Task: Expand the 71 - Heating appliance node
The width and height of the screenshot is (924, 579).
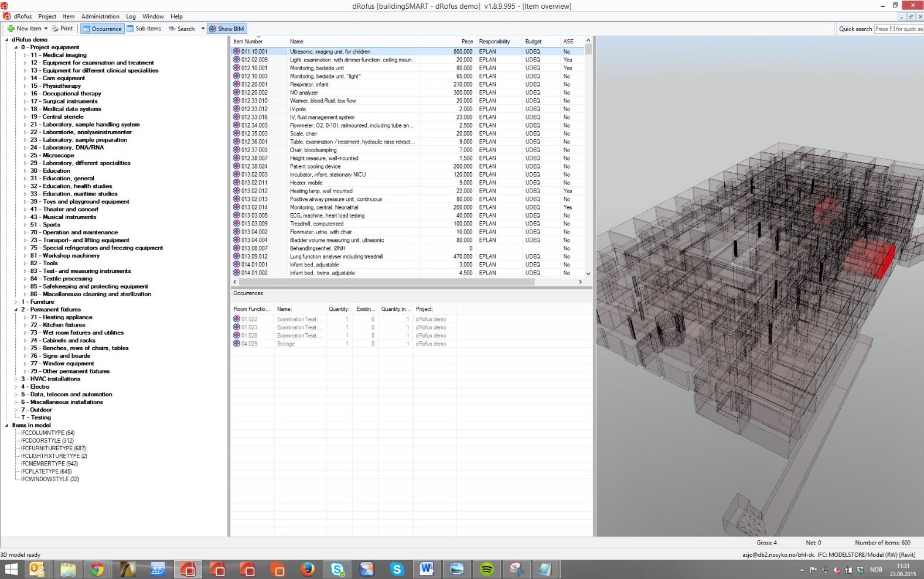Action: [x=26, y=317]
